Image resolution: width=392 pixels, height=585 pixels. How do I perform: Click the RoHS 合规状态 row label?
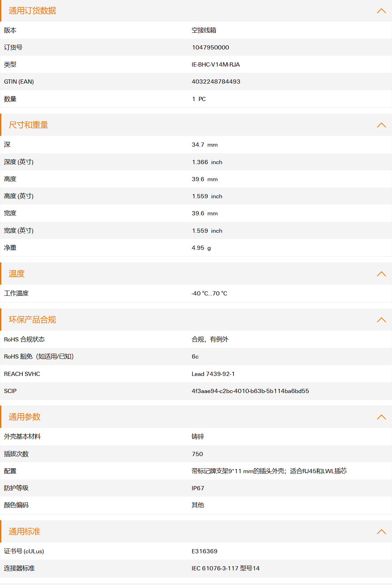(x=24, y=339)
